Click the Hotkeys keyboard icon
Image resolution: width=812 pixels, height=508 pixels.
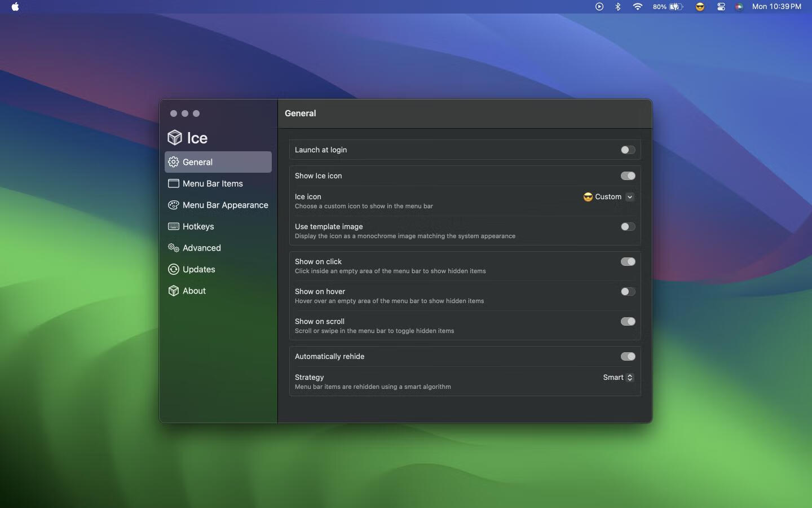pyautogui.click(x=174, y=226)
